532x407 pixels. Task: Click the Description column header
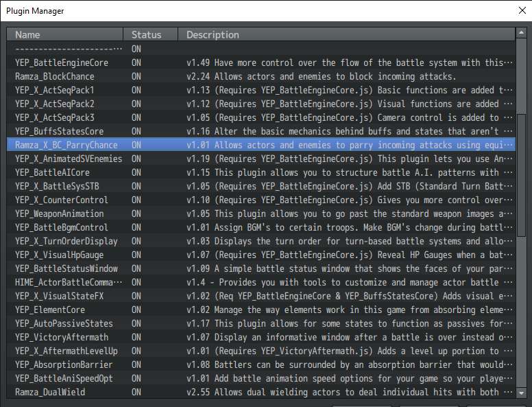click(346, 34)
